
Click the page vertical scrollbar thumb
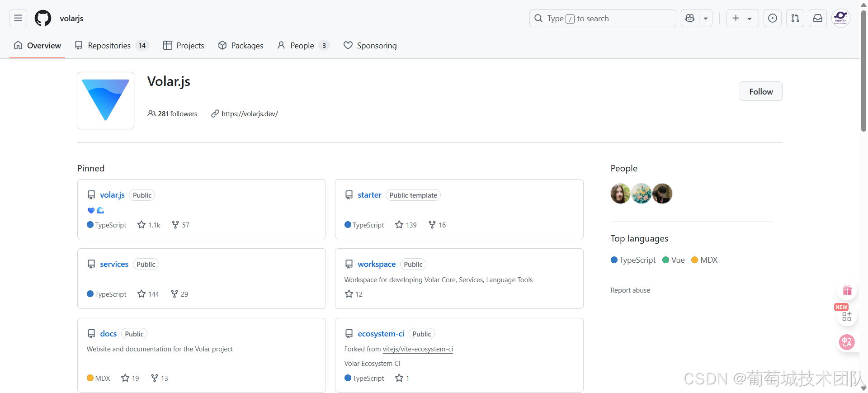(864, 71)
